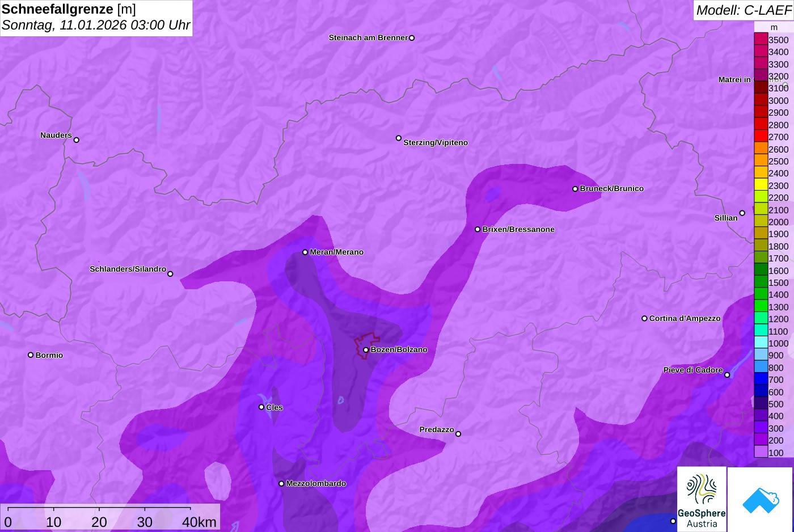This screenshot has width=794, height=532.
Task: Click the date Sonntag, 11.01.2026 03:00 Uhr
Action: click(96, 26)
